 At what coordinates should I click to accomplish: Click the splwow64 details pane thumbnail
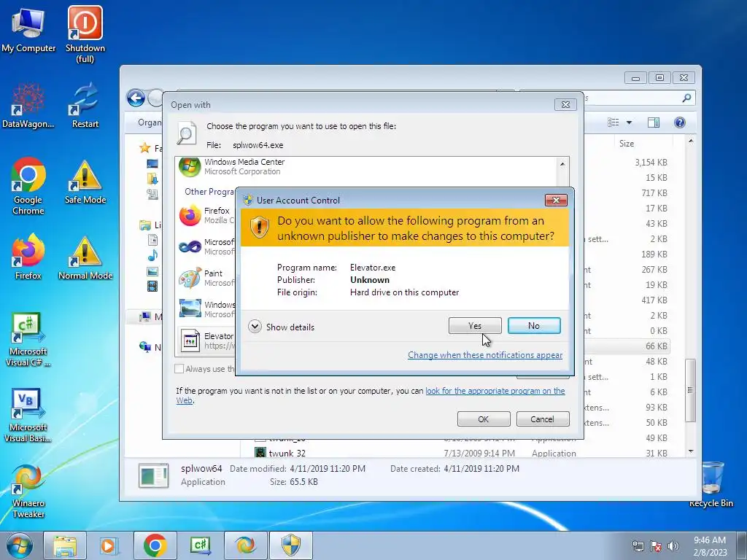153,475
